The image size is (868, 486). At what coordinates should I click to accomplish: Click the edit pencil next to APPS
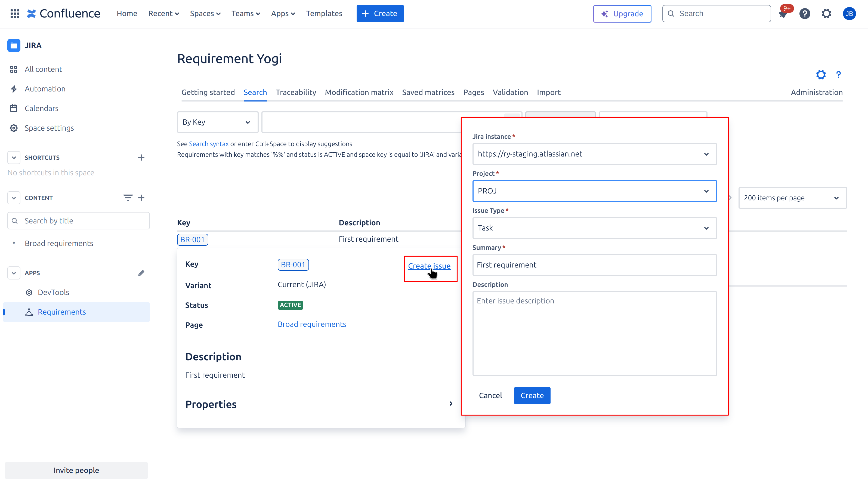coord(141,273)
